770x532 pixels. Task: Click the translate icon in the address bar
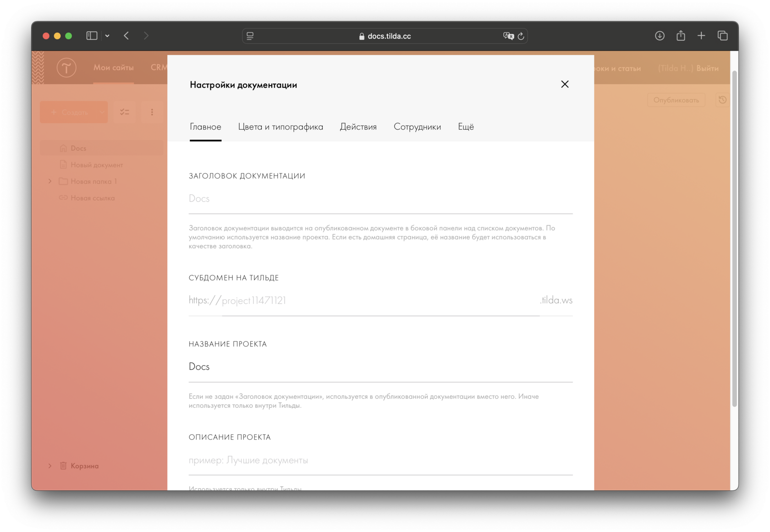[508, 36]
